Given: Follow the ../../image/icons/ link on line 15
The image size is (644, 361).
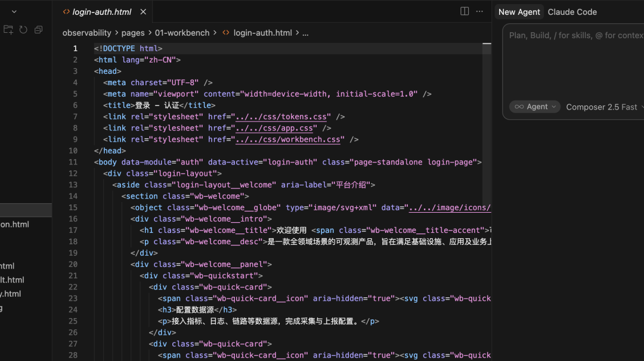Looking at the screenshot, I should (450, 207).
